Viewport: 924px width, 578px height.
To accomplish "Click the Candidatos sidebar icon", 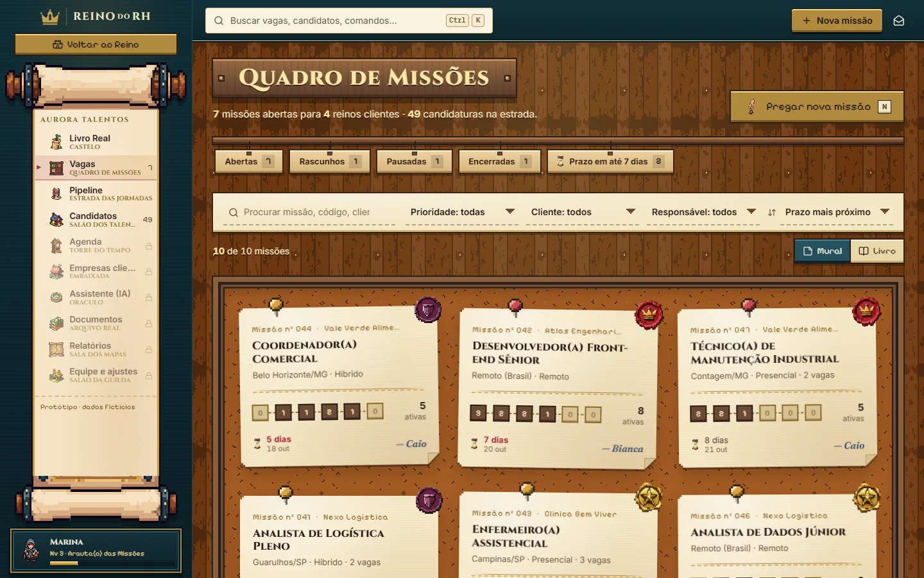I will click(56, 220).
